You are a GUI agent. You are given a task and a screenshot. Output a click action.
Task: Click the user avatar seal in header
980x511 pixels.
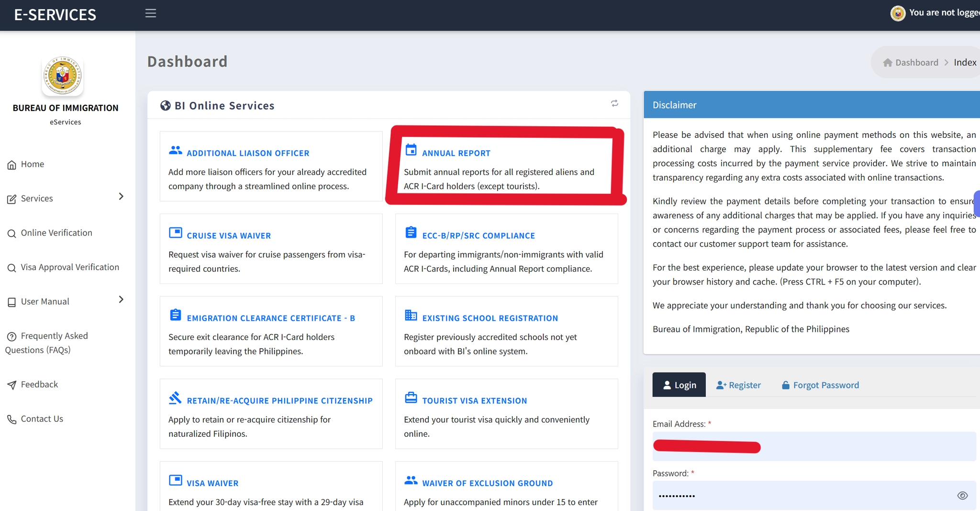tap(898, 13)
